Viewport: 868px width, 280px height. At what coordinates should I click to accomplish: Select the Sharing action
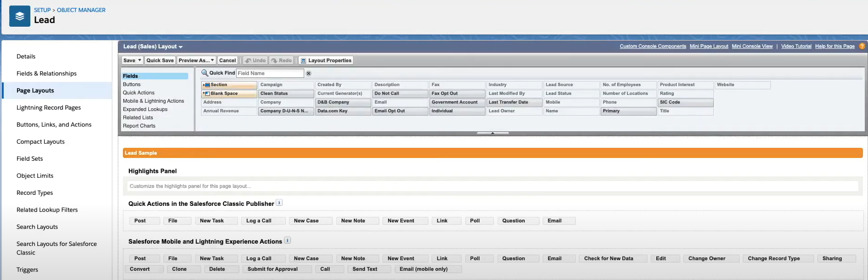(x=837, y=258)
